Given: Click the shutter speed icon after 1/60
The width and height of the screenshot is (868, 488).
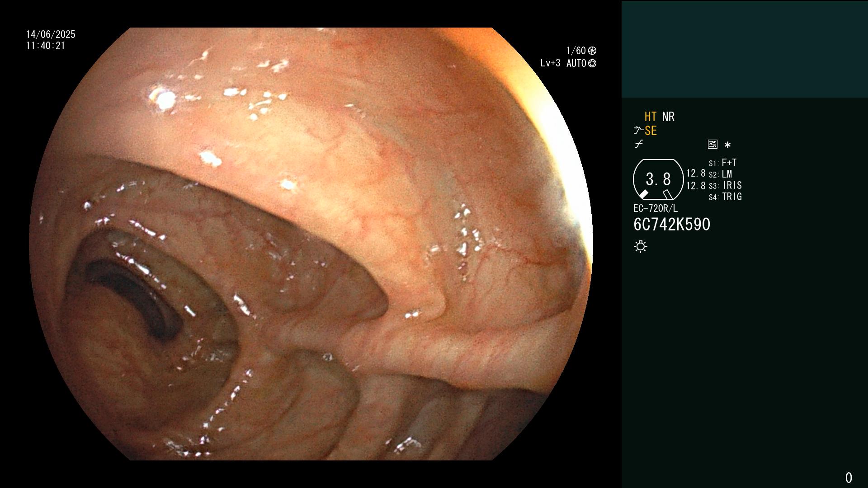Looking at the screenshot, I should [x=592, y=51].
